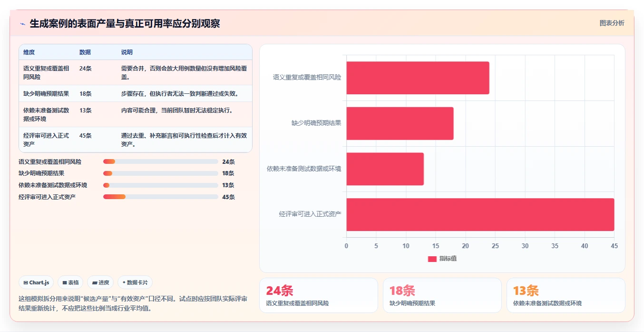Click the chart axis label 缺少明确预期结果

tap(316, 123)
